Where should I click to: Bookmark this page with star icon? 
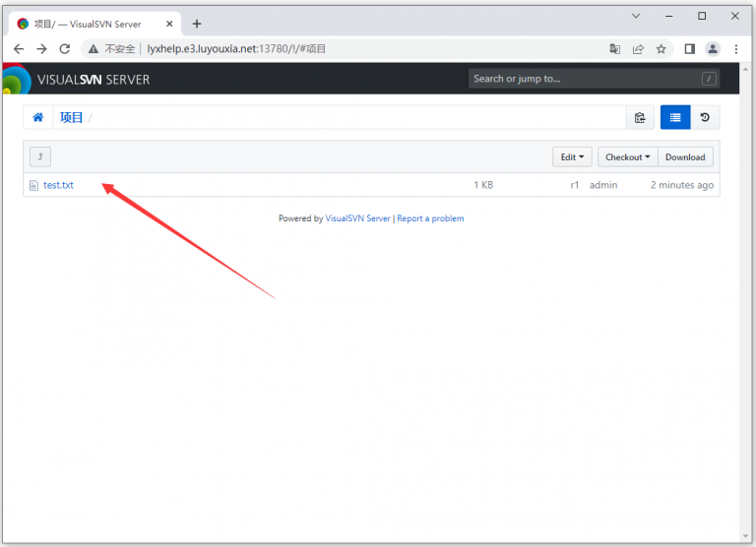click(661, 48)
